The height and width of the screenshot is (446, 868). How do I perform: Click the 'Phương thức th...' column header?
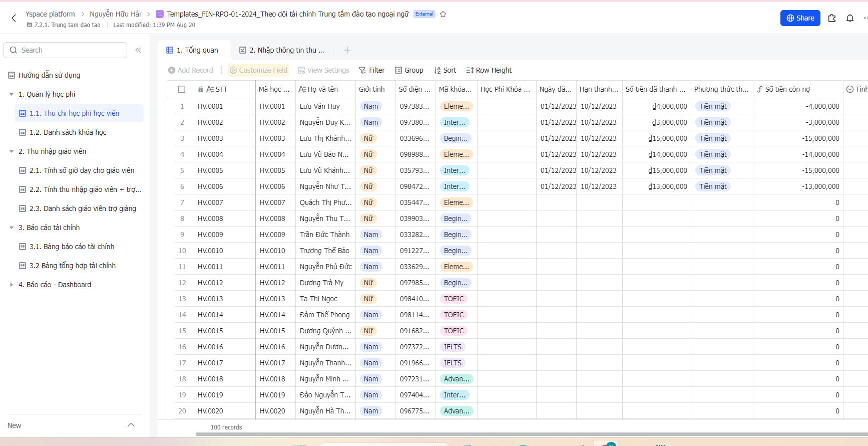pos(722,89)
